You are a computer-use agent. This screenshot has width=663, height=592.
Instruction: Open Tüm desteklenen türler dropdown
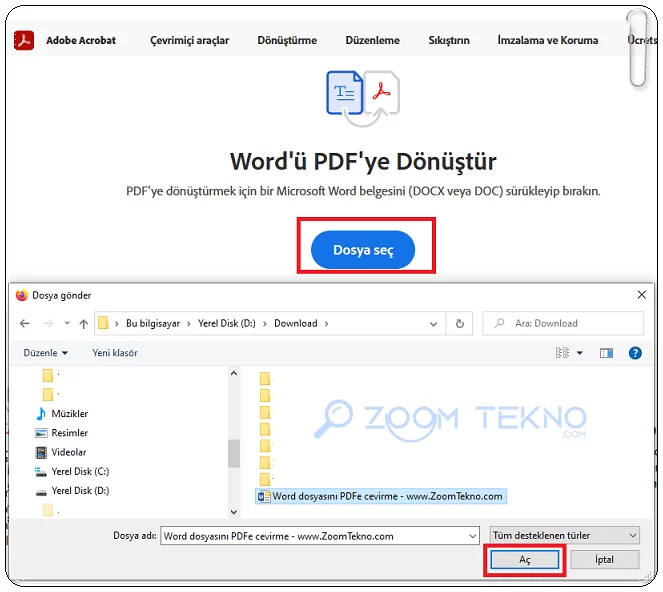[x=564, y=535]
